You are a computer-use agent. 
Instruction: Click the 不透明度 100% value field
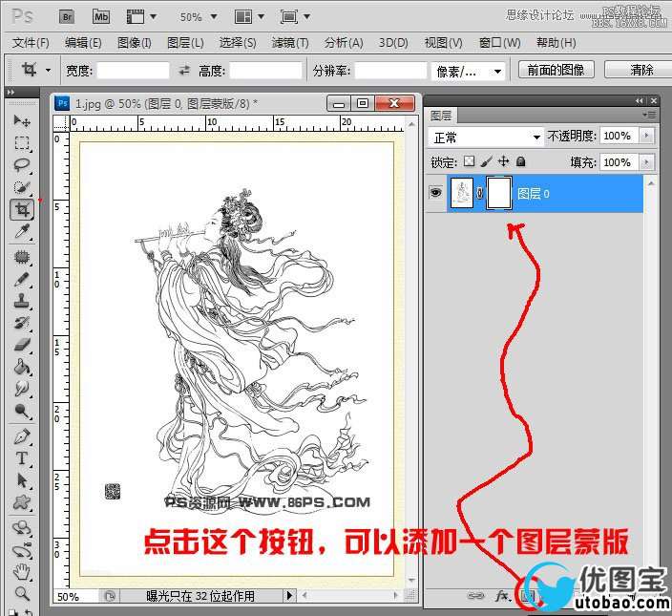619,136
